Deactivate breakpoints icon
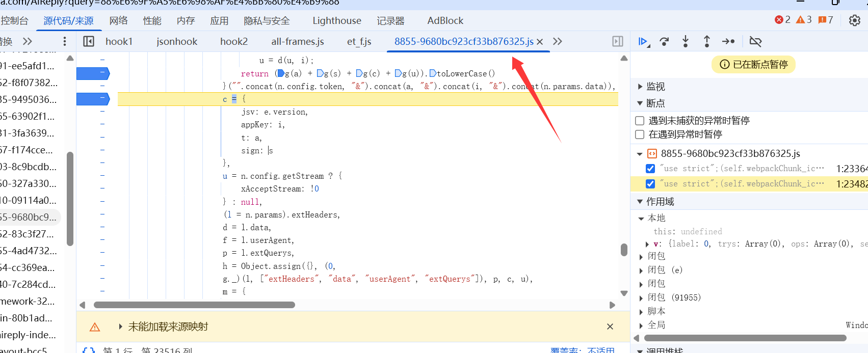The width and height of the screenshot is (868, 353). (x=755, y=41)
